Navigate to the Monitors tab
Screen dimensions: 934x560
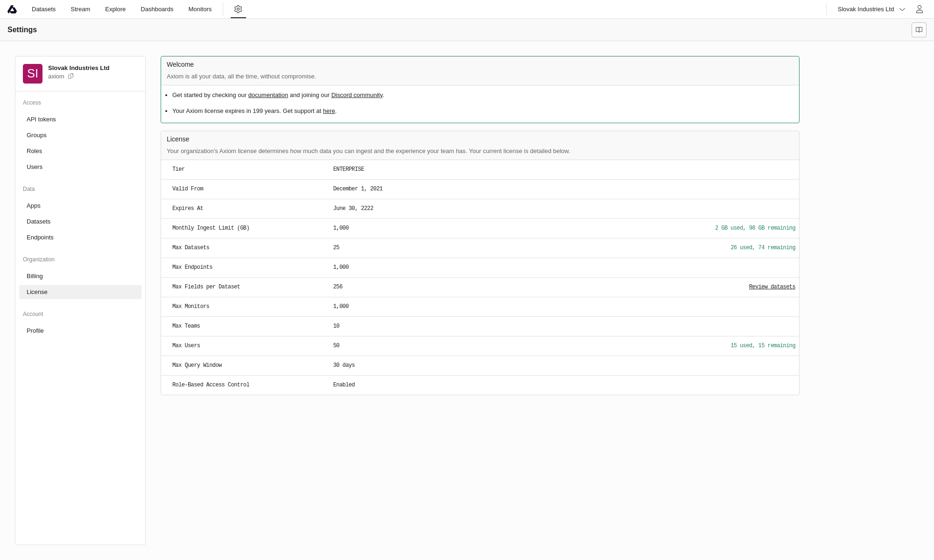pos(200,9)
